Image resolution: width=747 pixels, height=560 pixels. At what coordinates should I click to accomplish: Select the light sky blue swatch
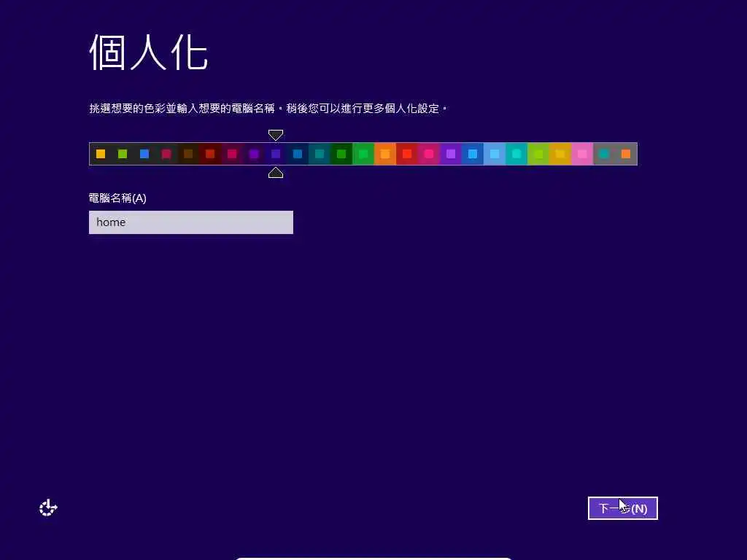coord(495,154)
